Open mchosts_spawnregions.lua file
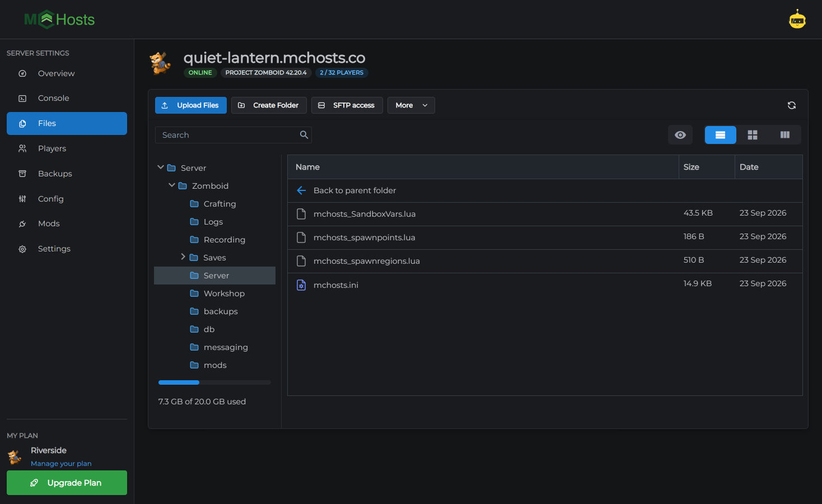This screenshot has width=822, height=504. tap(367, 261)
